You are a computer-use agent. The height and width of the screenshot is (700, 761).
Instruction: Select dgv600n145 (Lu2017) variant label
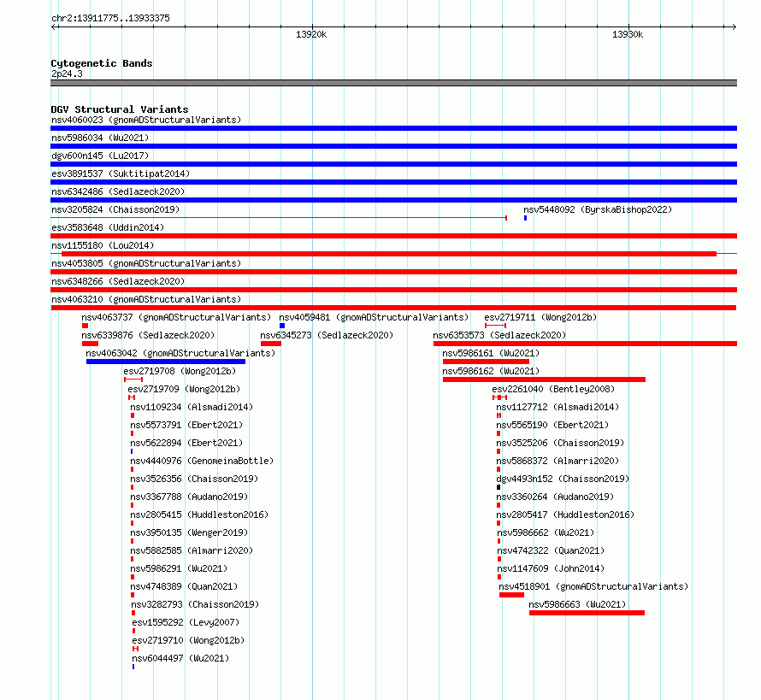point(100,156)
